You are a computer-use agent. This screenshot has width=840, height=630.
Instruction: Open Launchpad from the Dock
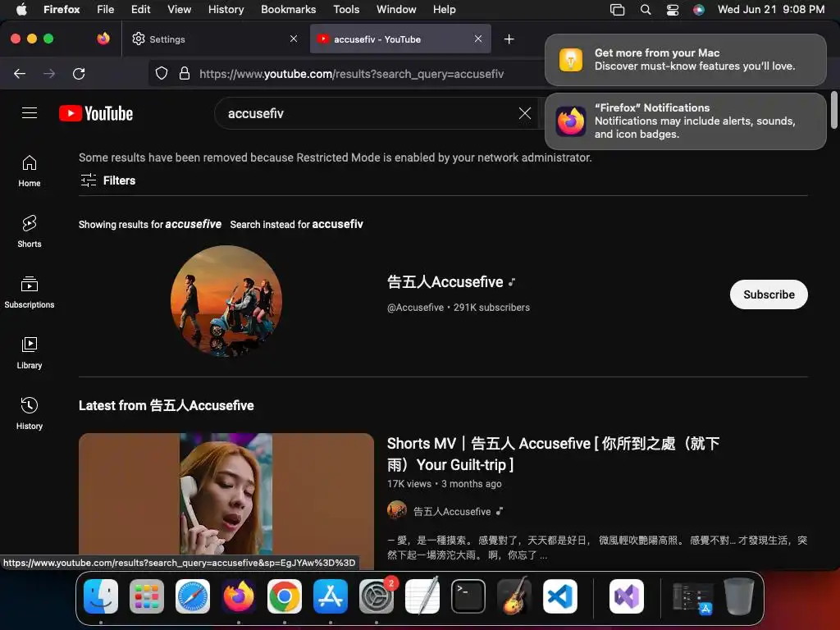[147, 596]
